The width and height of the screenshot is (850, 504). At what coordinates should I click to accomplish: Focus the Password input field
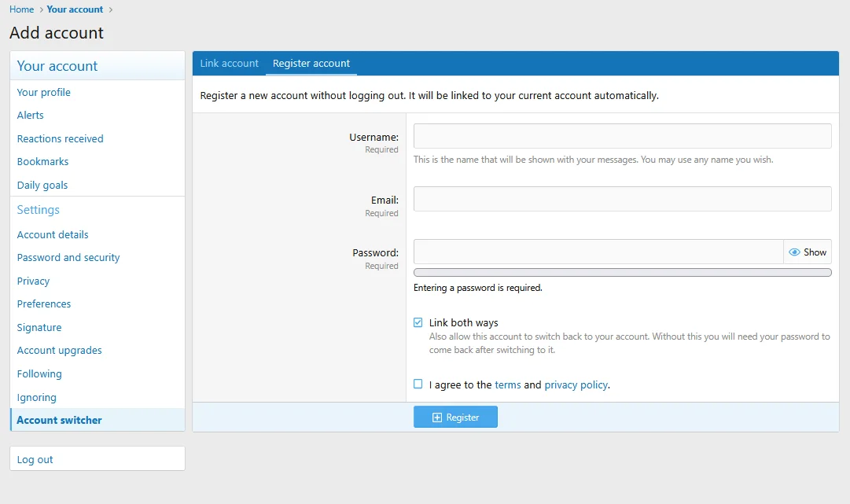click(x=598, y=252)
